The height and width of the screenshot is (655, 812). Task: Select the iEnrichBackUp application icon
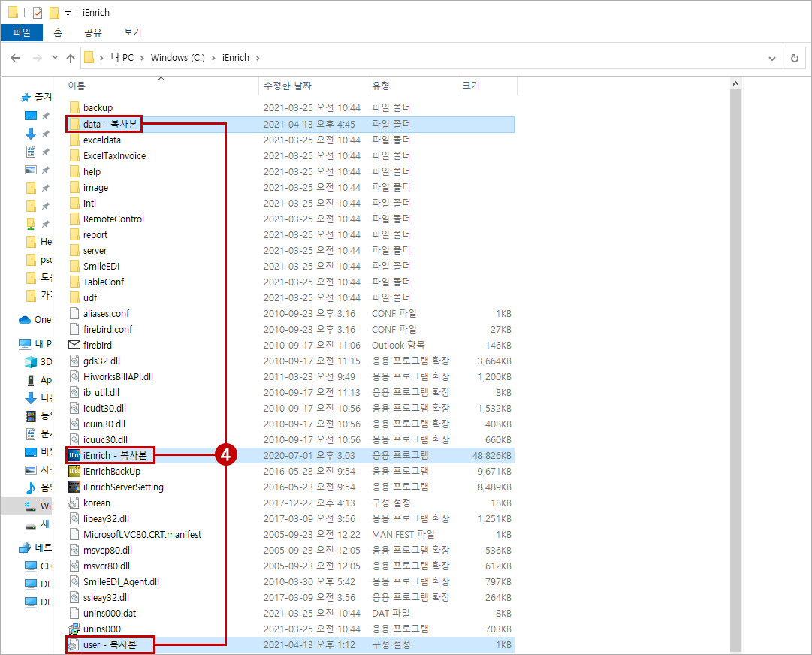tap(74, 471)
